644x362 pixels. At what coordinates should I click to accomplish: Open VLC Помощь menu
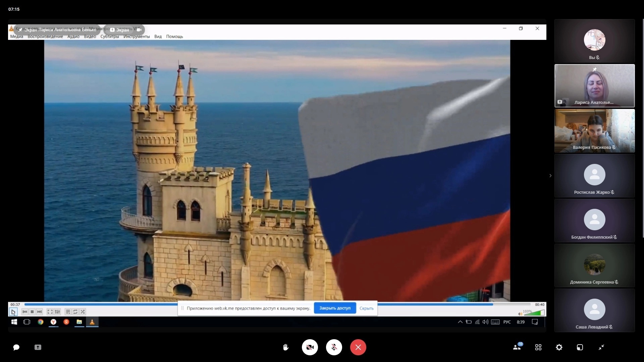click(x=174, y=37)
